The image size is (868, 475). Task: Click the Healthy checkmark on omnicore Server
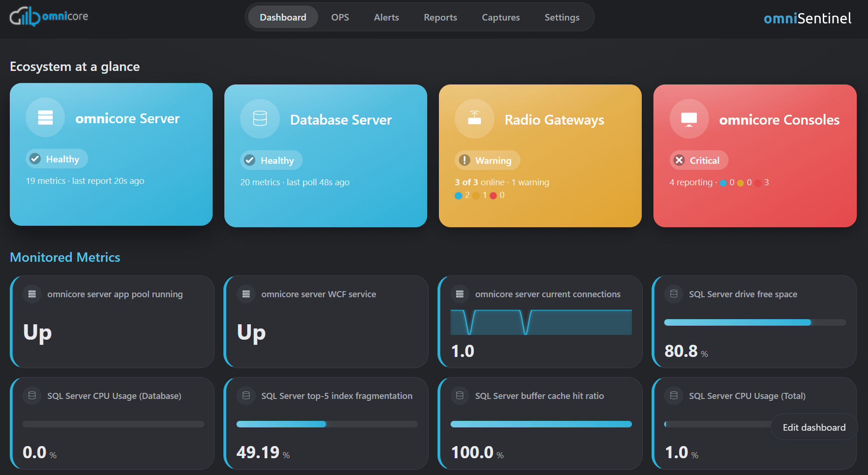[x=35, y=159]
